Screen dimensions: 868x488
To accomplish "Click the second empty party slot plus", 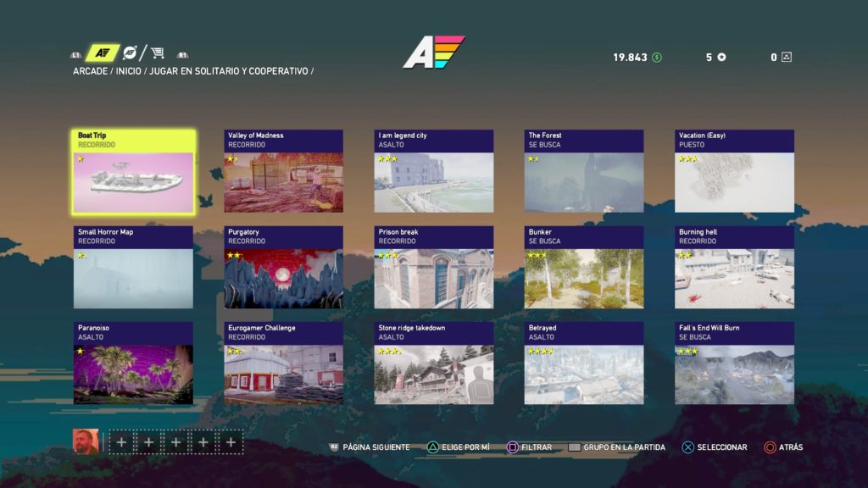I will [148, 442].
